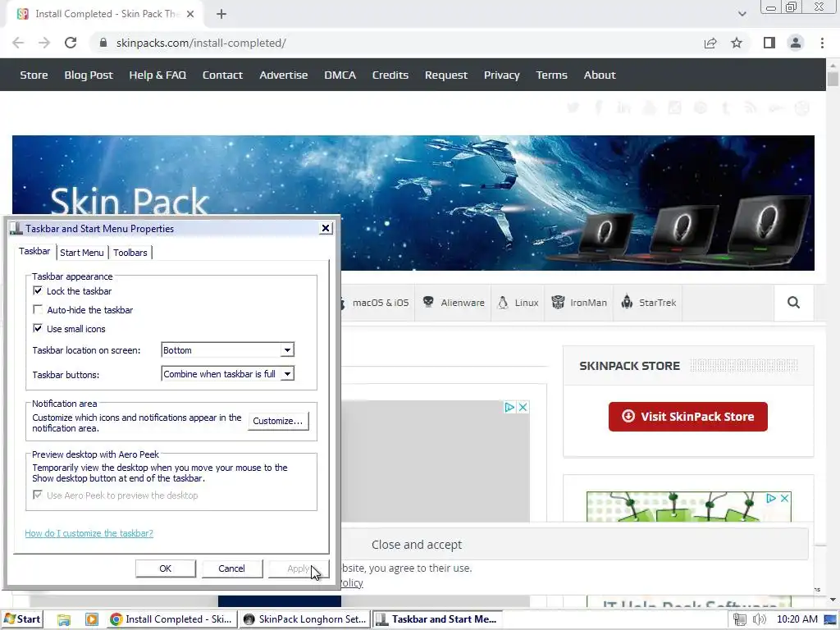
Task: Open a new browser tab
Action: point(221,14)
